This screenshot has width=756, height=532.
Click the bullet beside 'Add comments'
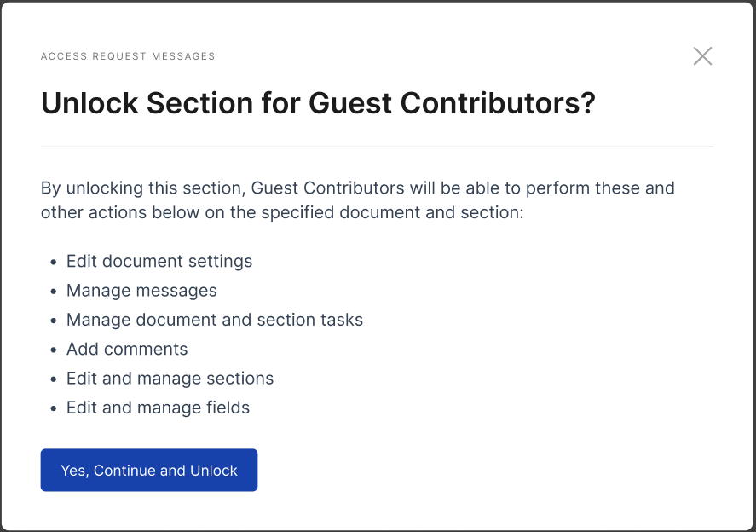pos(54,350)
